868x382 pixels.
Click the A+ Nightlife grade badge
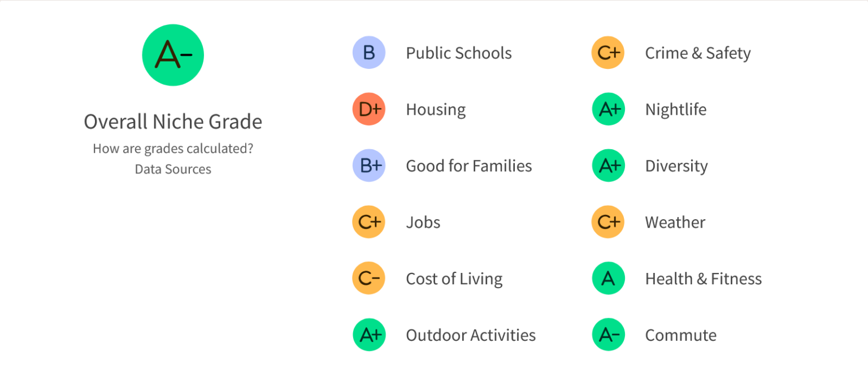(x=609, y=109)
